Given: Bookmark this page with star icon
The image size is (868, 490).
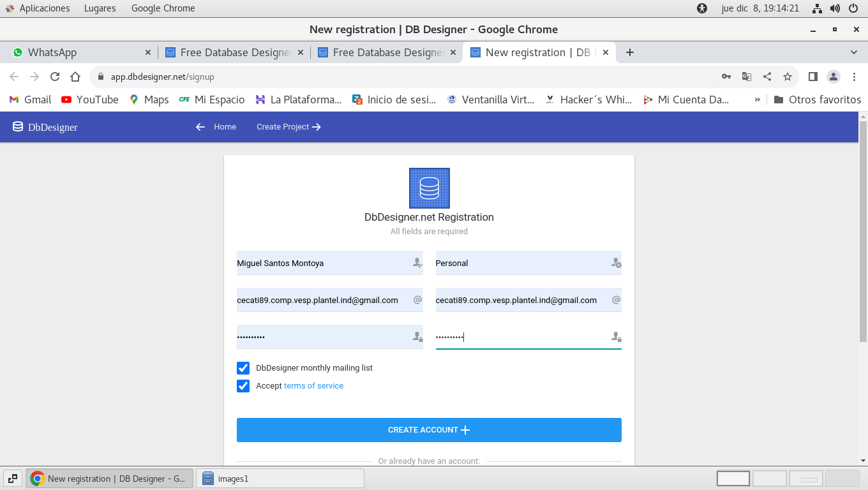Looking at the screenshot, I should click(x=788, y=77).
